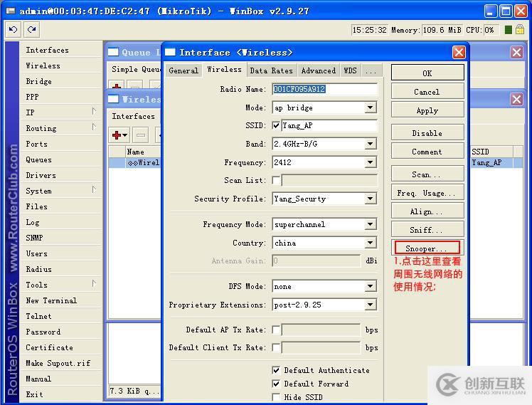The width and height of the screenshot is (532, 405).
Task: Click the Scan List text field
Action: pyautogui.click(x=329, y=180)
